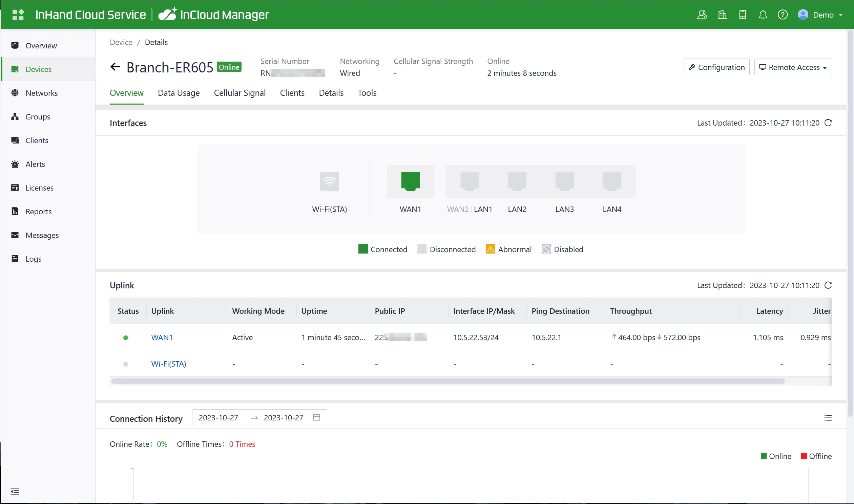Viewport: 854px width, 504px height.
Task: Click the WAN2/LAN1 port icon
Action: (470, 181)
